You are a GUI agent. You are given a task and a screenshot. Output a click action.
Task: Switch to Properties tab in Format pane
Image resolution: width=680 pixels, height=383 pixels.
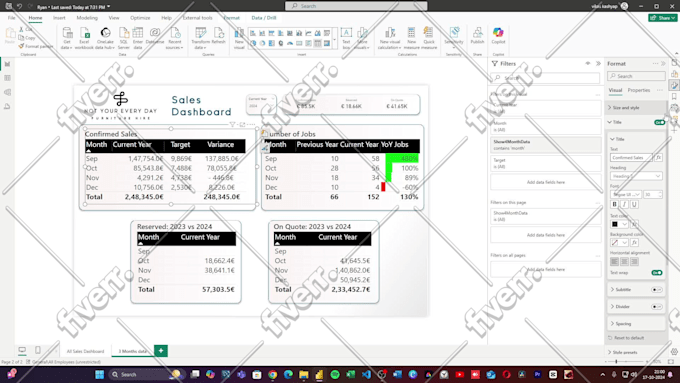pos(639,90)
